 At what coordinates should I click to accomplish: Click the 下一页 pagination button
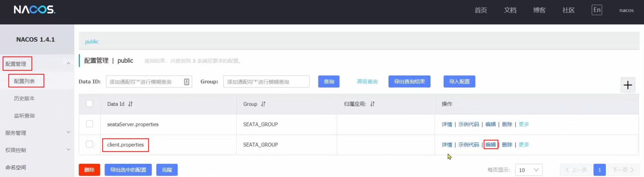point(623,170)
